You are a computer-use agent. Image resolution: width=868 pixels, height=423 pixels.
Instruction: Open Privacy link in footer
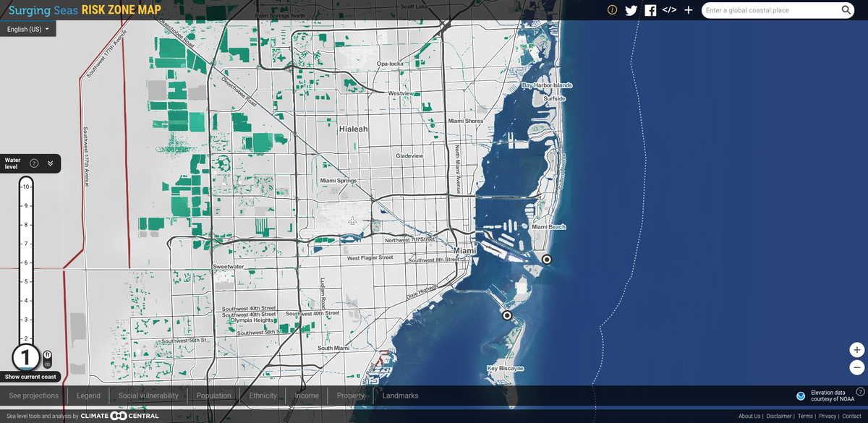tap(827, 416)
